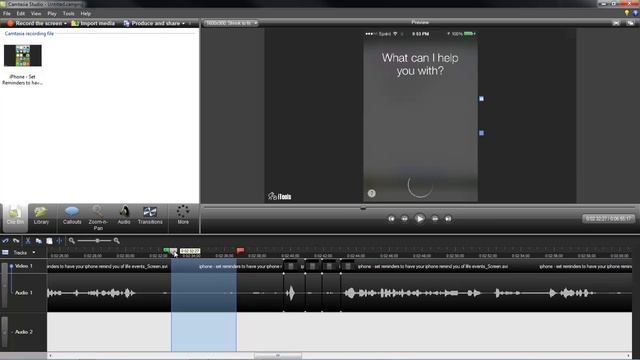
Task: Open the Tools menu
Action: click(69, 13)
